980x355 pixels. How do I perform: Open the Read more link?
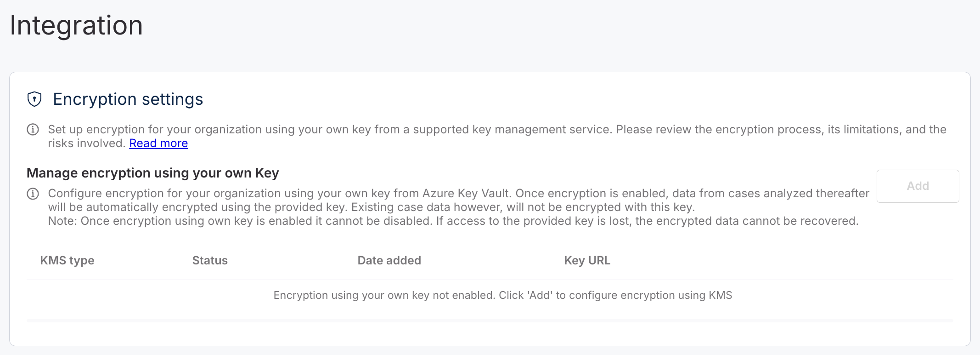click(x=158, y=143)
